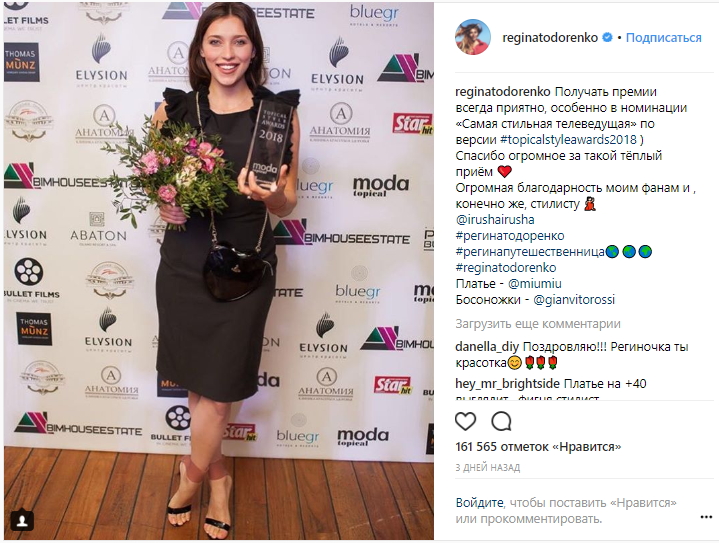Screen dimensions: 719x543
Task: Expand Загрузить еще комментарии
Action: [538, 324]
